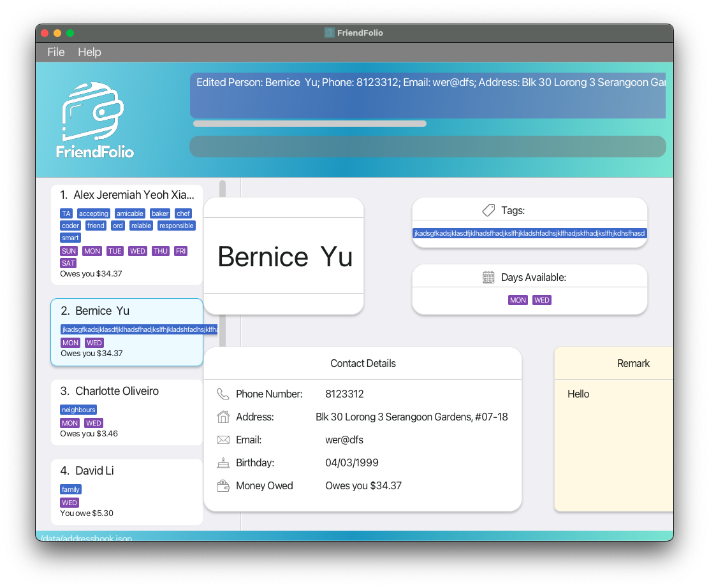709x588 pixels.
Task: Click the phone icon in Contact Details
Action: (223, 394)
